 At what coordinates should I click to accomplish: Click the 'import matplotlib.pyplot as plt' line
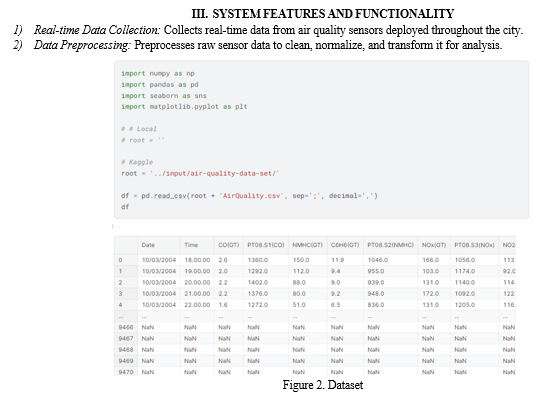[184, 107]
